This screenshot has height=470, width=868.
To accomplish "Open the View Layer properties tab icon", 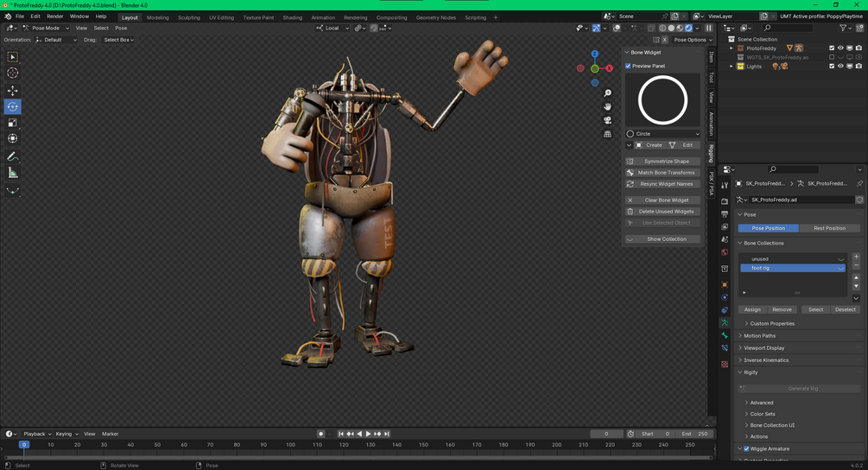I will (725, 226).
